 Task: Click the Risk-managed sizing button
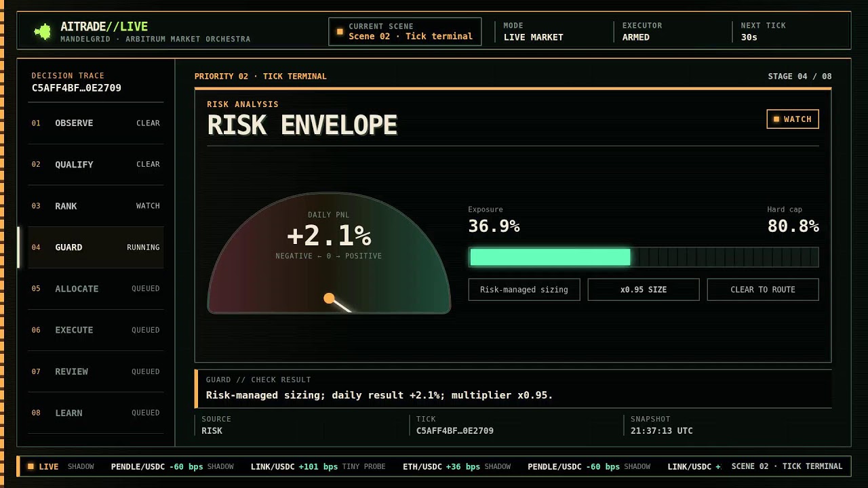pos(524,289)
